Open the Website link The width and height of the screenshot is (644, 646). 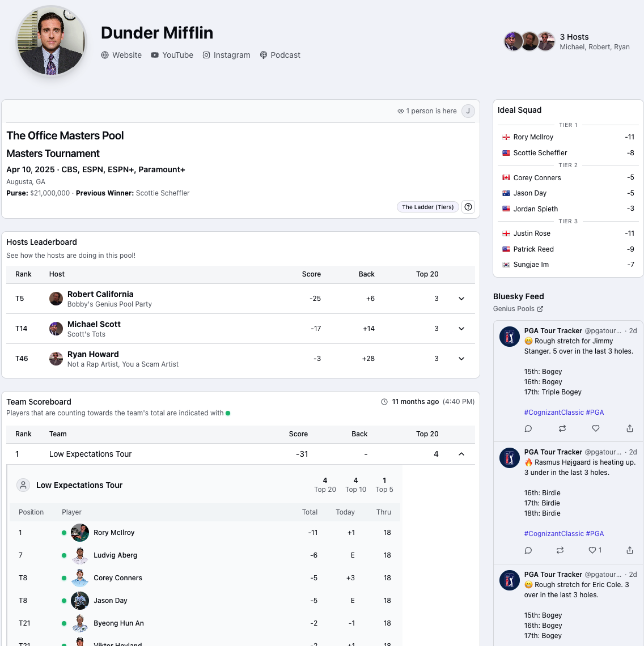coord(121,55)
